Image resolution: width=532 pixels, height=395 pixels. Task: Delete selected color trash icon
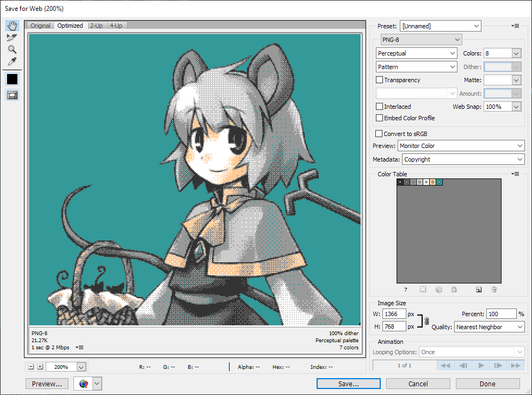click(494, 289)
